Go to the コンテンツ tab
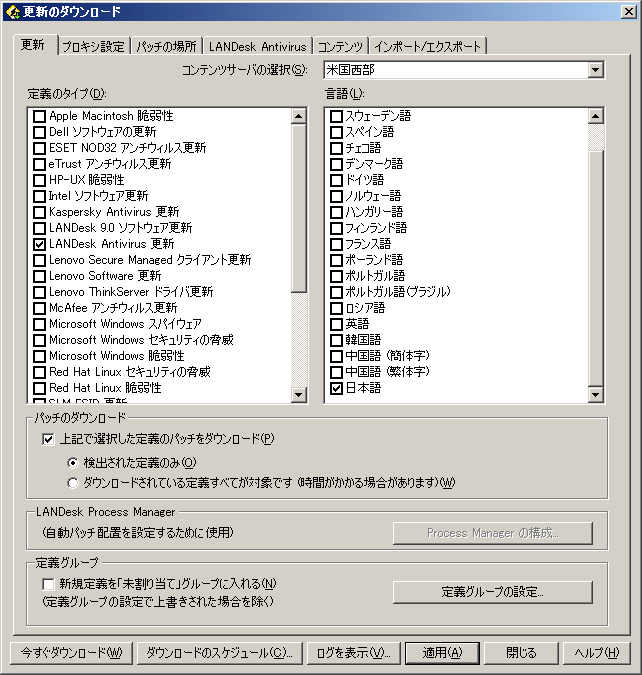The height and width of the screenshot is (675, 642). click(340, 46)
